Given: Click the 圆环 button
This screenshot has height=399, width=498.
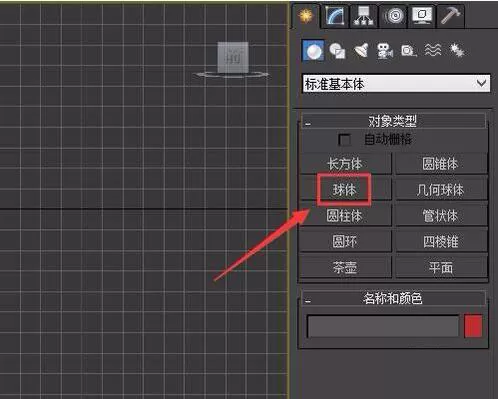Looking at the screenshot, I should 345,241.
